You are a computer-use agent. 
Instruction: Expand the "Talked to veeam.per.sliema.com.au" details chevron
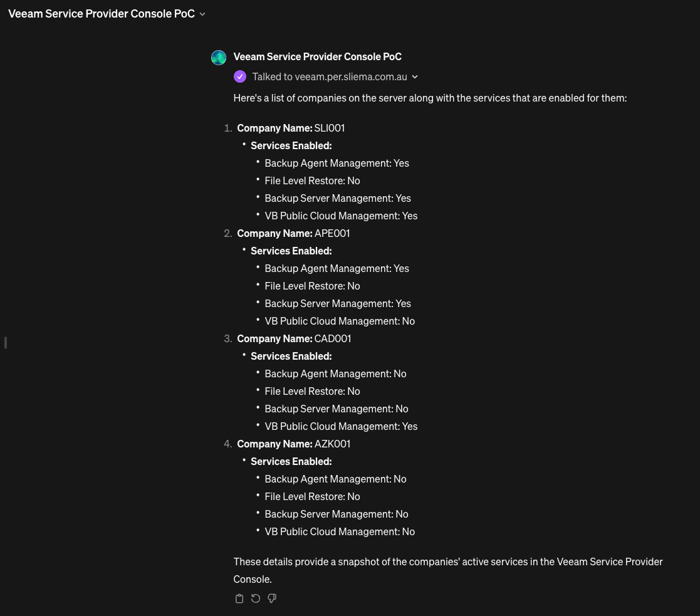tap(415, 77)
